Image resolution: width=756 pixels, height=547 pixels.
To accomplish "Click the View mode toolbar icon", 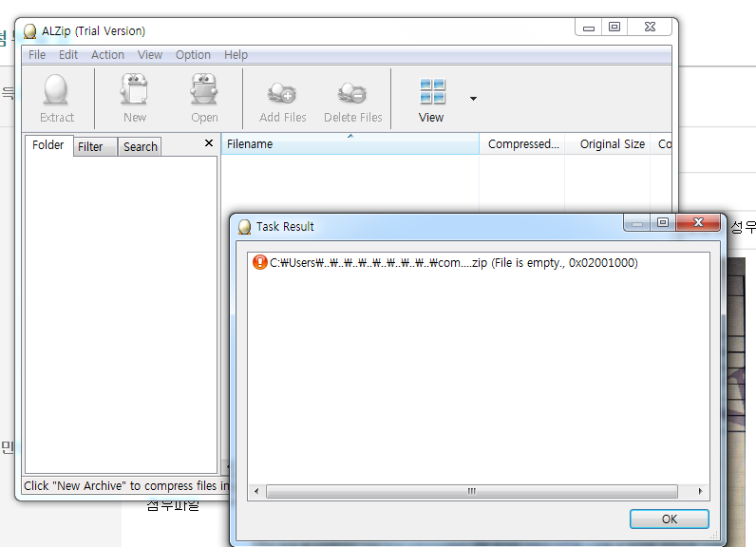I will click(x=432, y=92).
